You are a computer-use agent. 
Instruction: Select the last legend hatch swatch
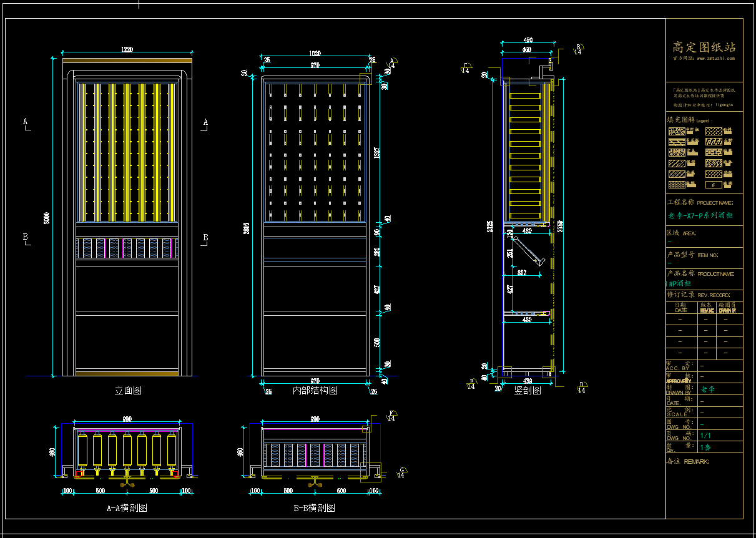click(714, 185)
